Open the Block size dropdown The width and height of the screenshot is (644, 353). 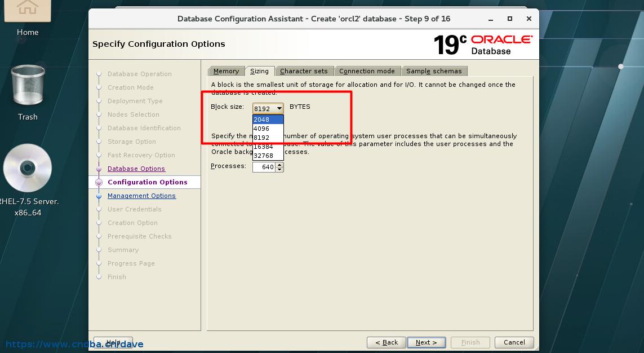point(279,108)
